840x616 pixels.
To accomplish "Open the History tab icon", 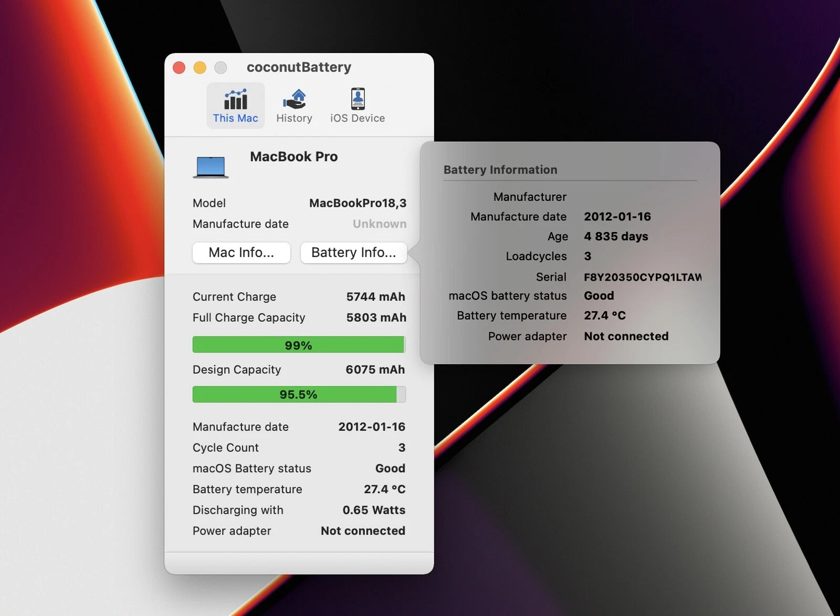I will tap(295, 99).
